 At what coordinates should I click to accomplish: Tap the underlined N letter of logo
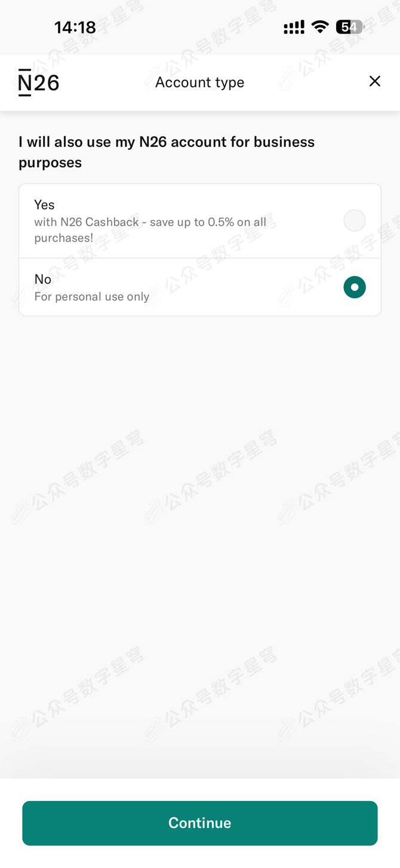coord(24,82)
